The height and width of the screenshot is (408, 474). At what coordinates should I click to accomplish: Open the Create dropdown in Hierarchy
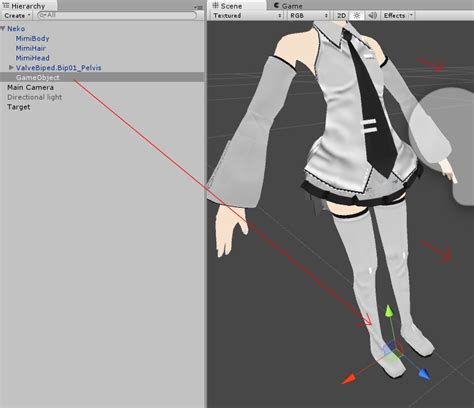click(x=17, y=16)
